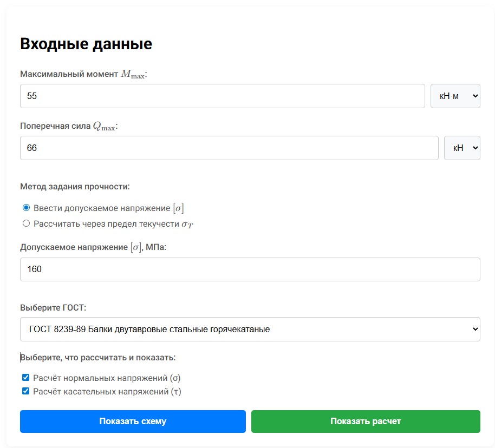Expand the ГОСТ 8239-89 selection dropdown
Viewport: 495px width, 448px height.
(250, 329)
